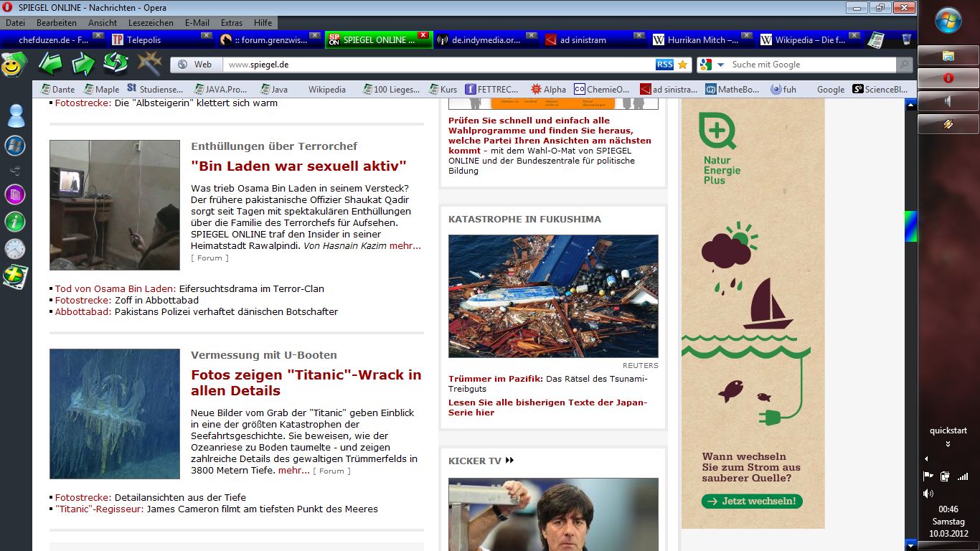The height and width of the screenshot is (551, 980).
Task: Bookmark page using the star icon
Action: pyautogui.click(x=682, y=65)
